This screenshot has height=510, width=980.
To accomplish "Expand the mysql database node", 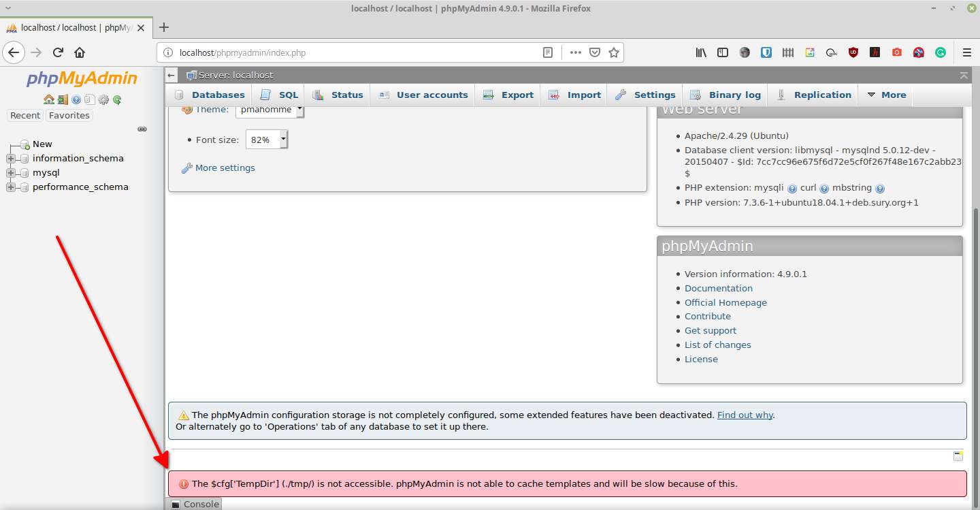I will click(10, 173).
